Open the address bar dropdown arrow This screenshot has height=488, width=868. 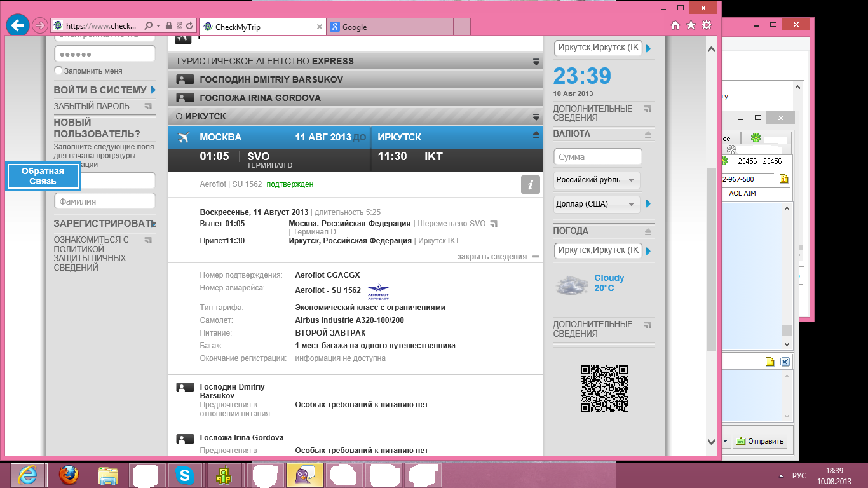click(x=158, y=26)
